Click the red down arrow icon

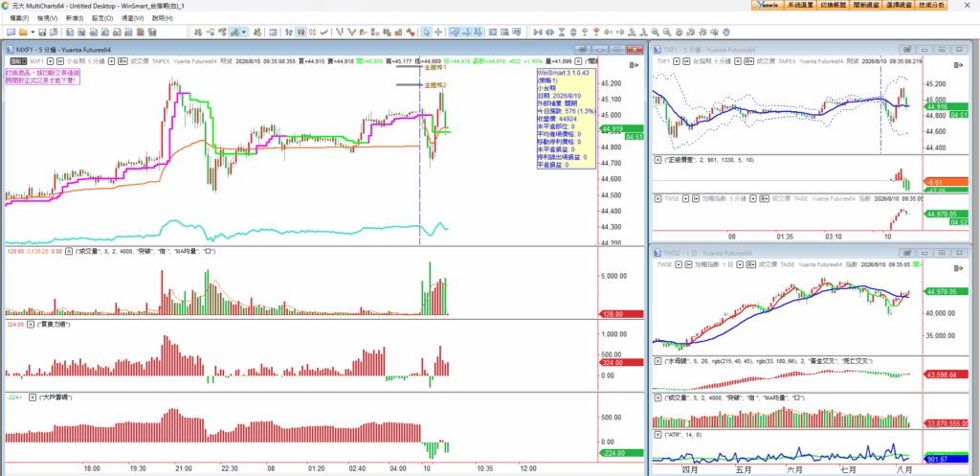pyautogui.click(x=596, y=32)
